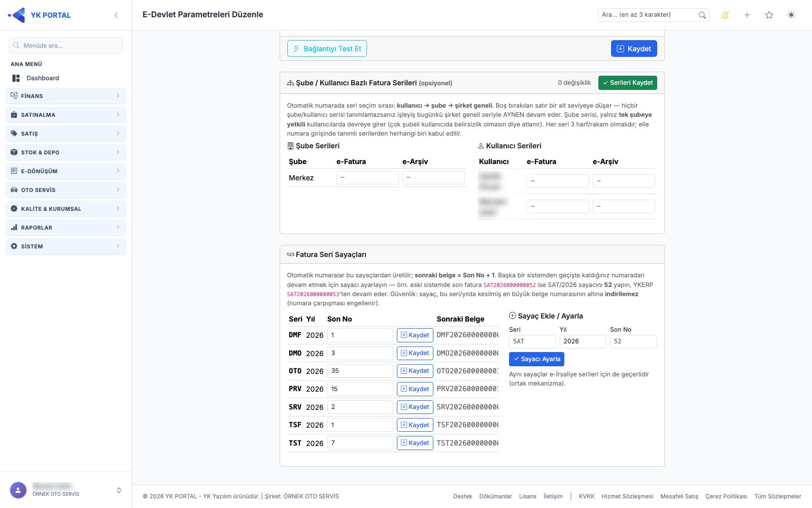Image resolution: width=812 pixels, height=508 pixels.
Task: Click the YK PORTAL logo
Action: coord(40,15)
